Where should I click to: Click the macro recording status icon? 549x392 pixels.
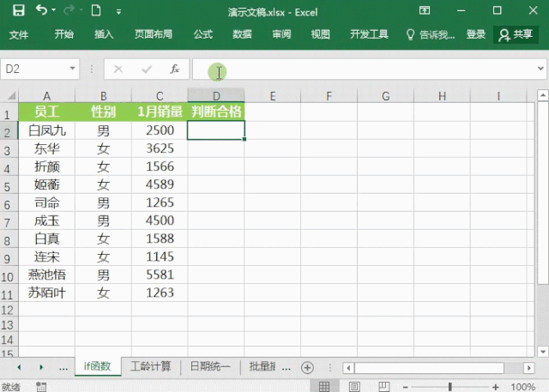coord(41,386)
